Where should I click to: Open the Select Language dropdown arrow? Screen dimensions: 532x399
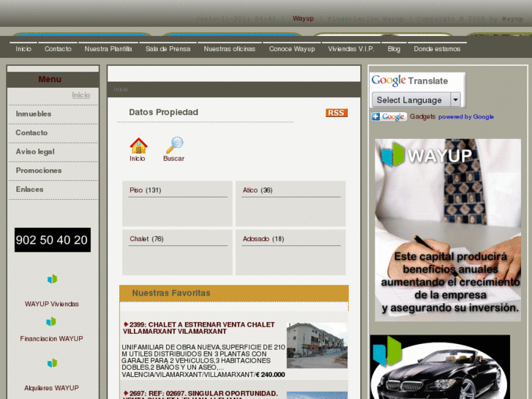[x=455, y=100]
